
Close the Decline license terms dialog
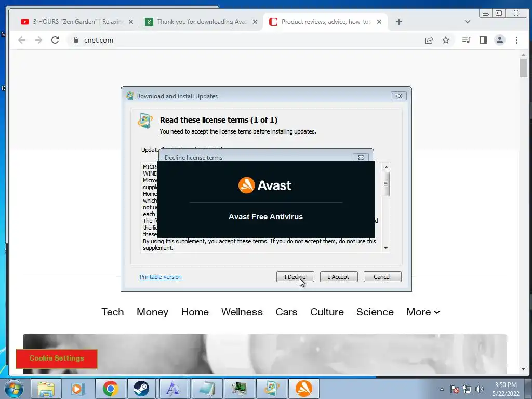[x=361, y=157]
